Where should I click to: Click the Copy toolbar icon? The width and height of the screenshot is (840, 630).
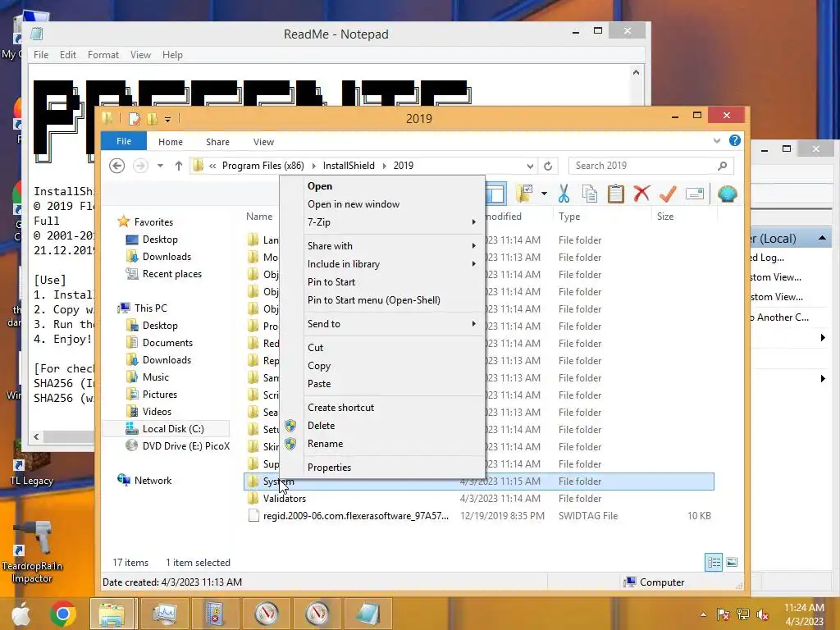589,194
